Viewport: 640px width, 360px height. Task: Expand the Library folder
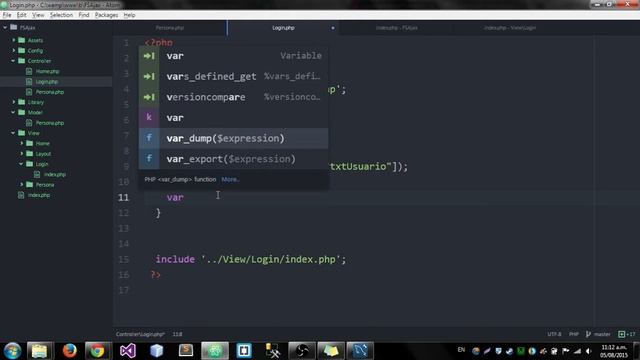tap(13, 102)
